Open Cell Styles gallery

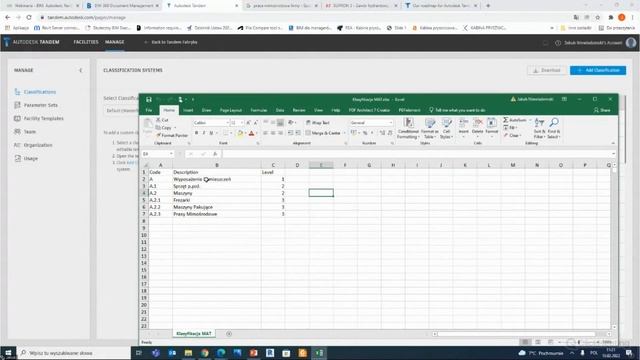[446, 128]
